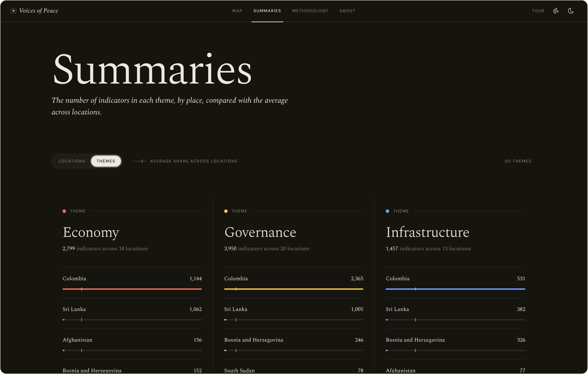Open the Infrastructure theme heading
The height and width of the screenshot is (374, 588).
click(x=427, y=232)
